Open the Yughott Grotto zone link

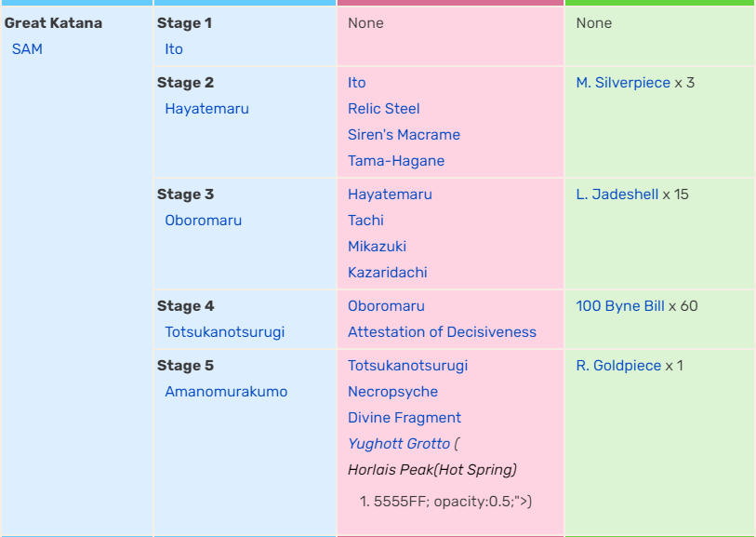[x=399, y=444]
